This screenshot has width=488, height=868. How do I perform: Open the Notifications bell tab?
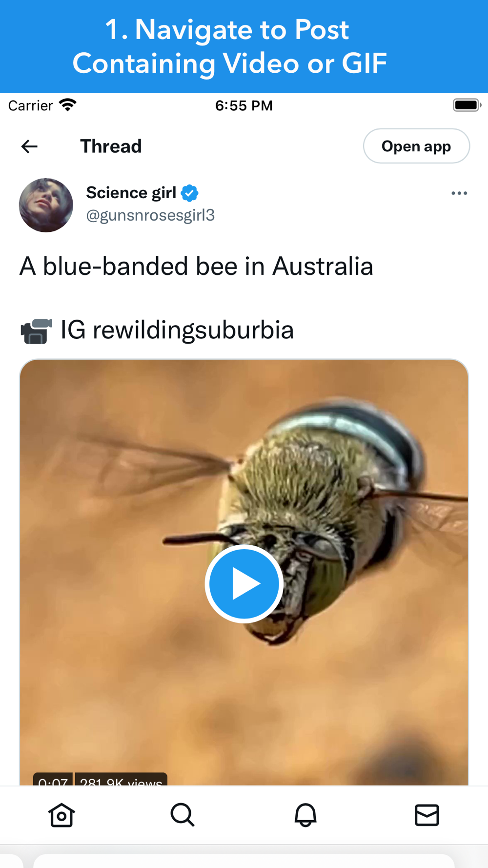305,815
